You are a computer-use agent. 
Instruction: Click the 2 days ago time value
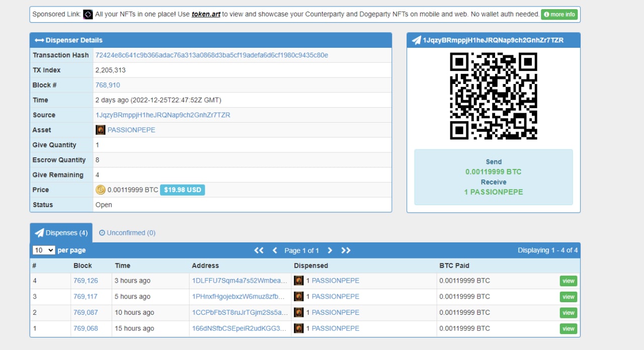[158, 100]
